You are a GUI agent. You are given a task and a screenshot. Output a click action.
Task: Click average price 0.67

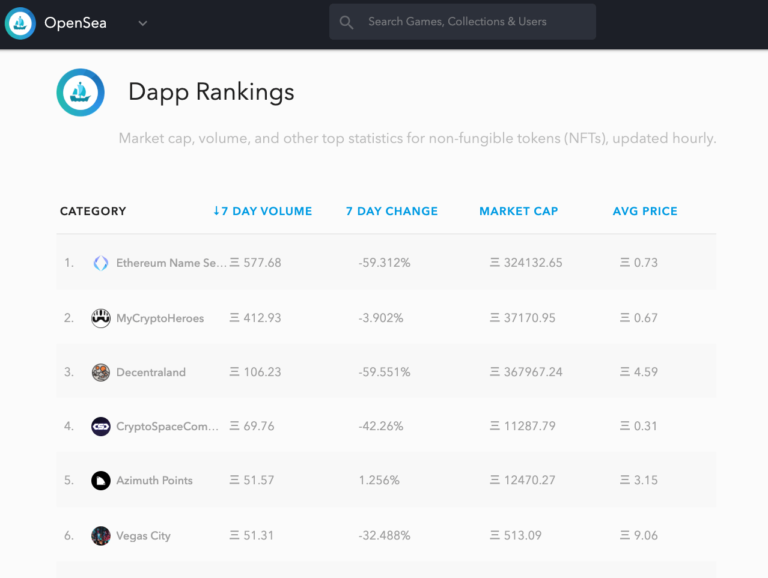coord(639,318)
